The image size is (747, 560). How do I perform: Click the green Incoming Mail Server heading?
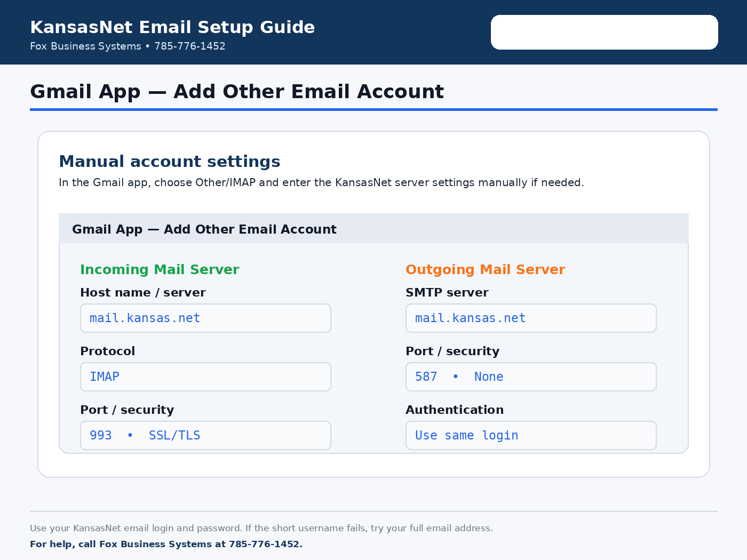pos(160,270)
